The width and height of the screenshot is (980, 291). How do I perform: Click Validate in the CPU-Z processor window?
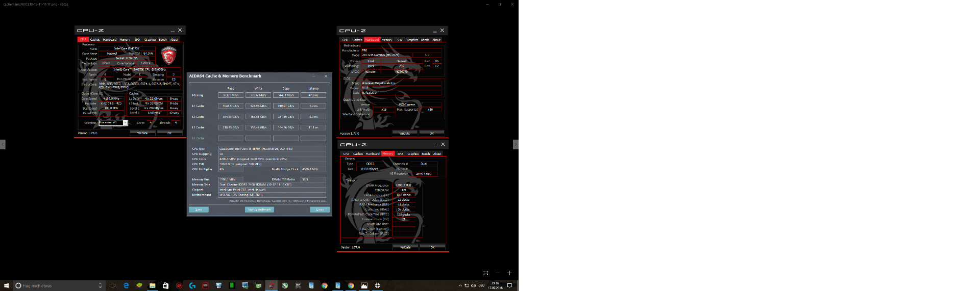[x=142, y=133]
